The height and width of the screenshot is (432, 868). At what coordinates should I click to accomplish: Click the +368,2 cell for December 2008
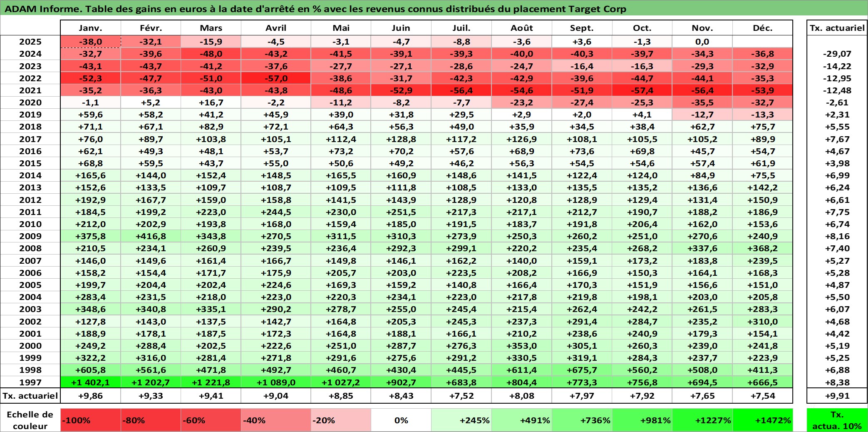point(763,248)
